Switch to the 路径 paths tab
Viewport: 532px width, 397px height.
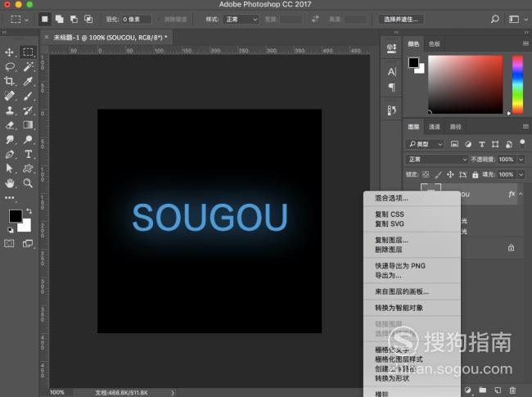coord(455,127)
